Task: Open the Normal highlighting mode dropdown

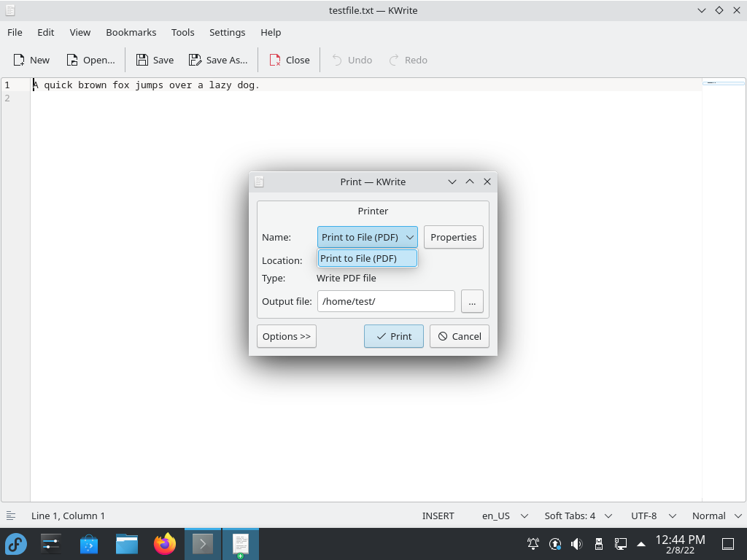Action: click(x=716, y=516)
